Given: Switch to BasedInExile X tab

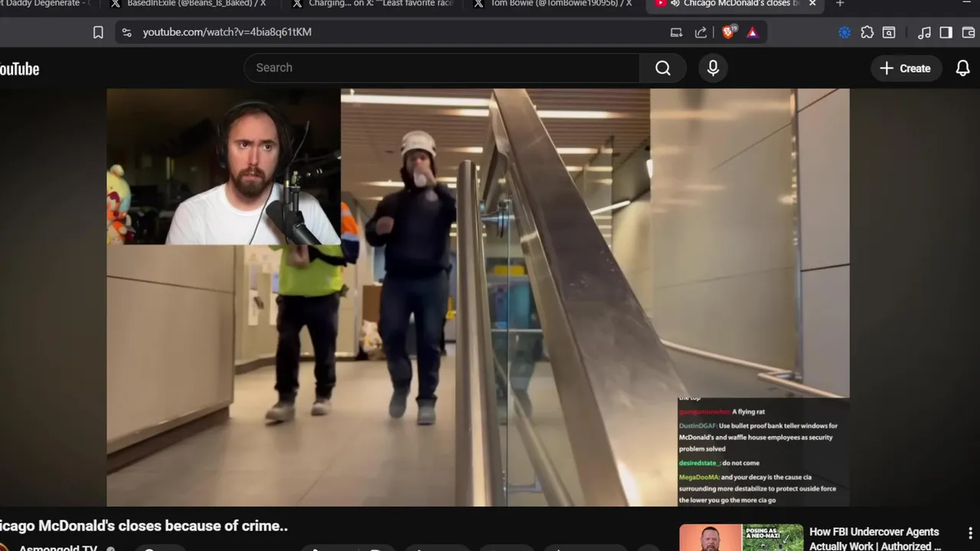Looking at the screenshot, I should tap(188, 4).
